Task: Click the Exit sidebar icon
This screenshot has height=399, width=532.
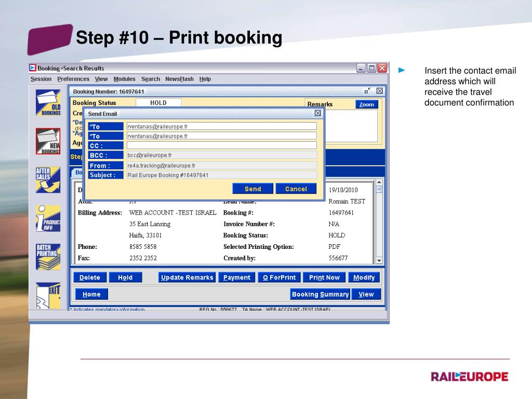Action: (48, 296)
